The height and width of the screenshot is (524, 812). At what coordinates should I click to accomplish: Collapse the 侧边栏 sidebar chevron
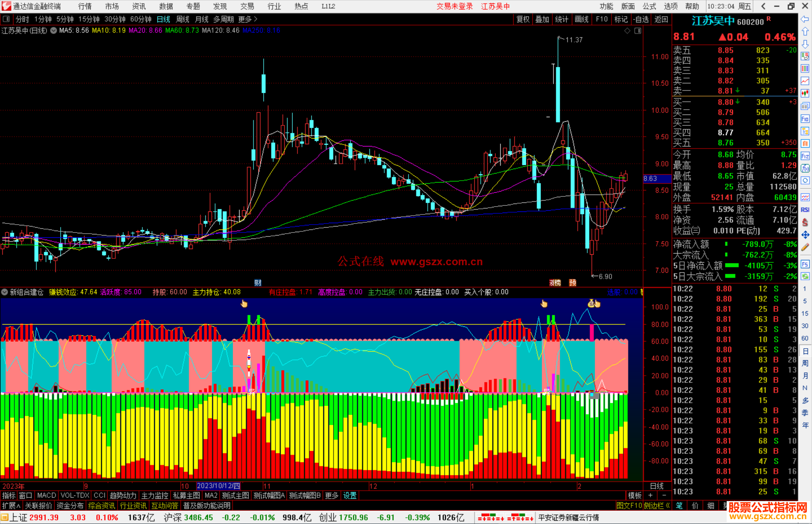point(668,506)
